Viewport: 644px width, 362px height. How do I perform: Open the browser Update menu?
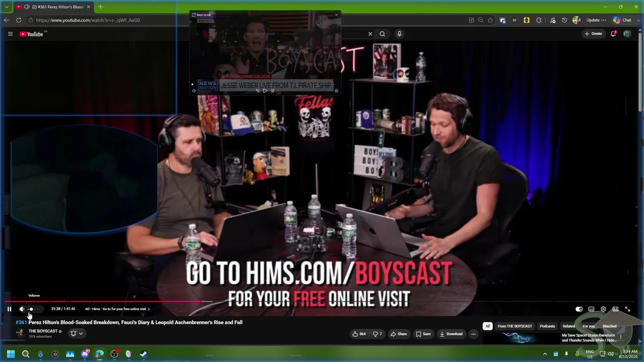[596, 20]
